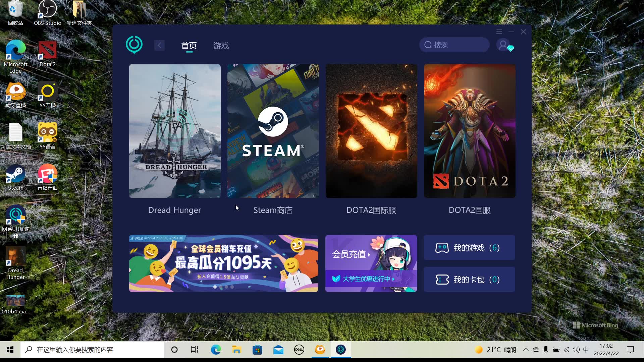Open the 回收站 desktop icon
Screen dimensions: 644x362
click(x=15, y=13)
